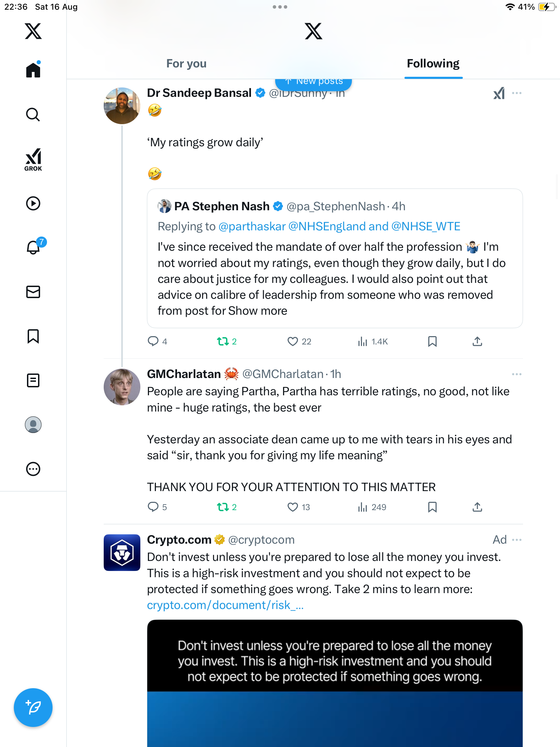Open more options on the Crypto.com ad
This screenshot has width=560, height=747.
[x=517, y=540]
